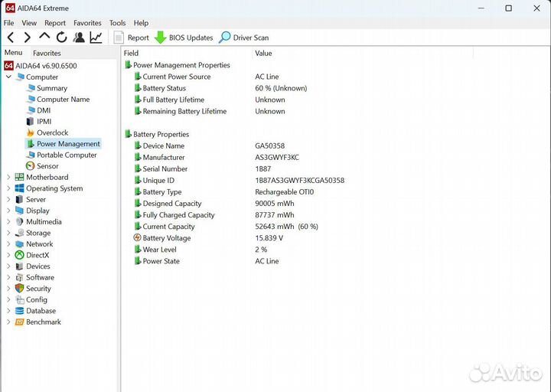Switch to the Favorites tab in the sidebar
The image size is (551, 392).
pyautogui.click(x=47, y=53)
